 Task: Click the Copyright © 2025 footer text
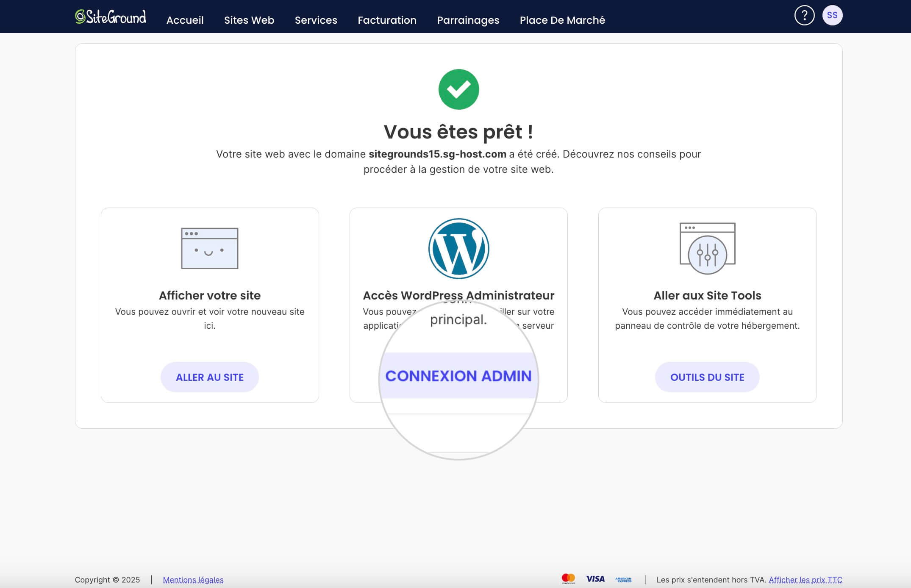[x=107, y=580]
